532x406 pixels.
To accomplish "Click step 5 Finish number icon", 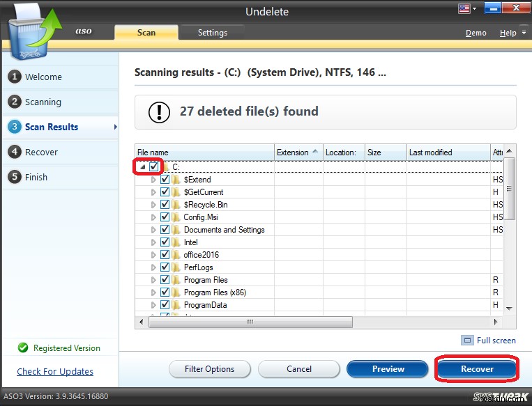I will pos(14,177).
